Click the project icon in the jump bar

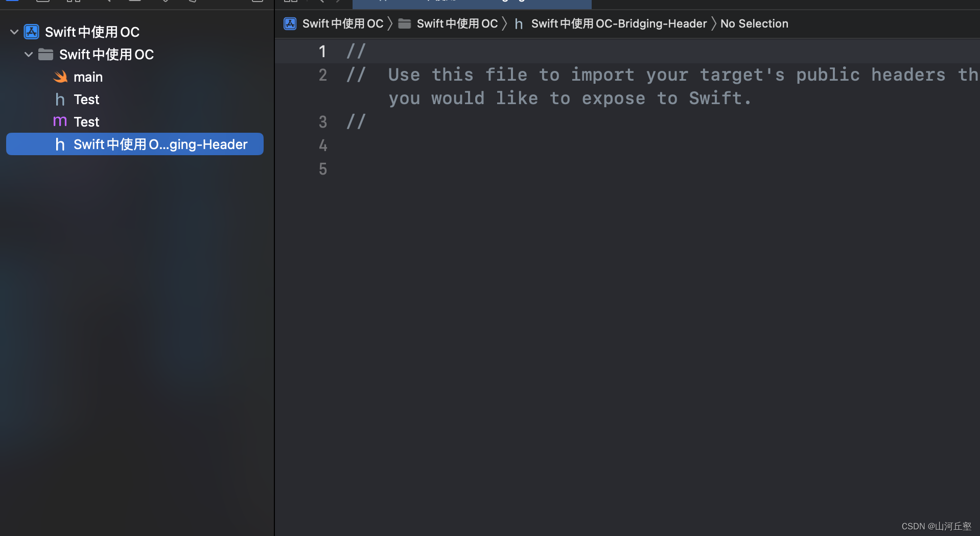(290, 24)
